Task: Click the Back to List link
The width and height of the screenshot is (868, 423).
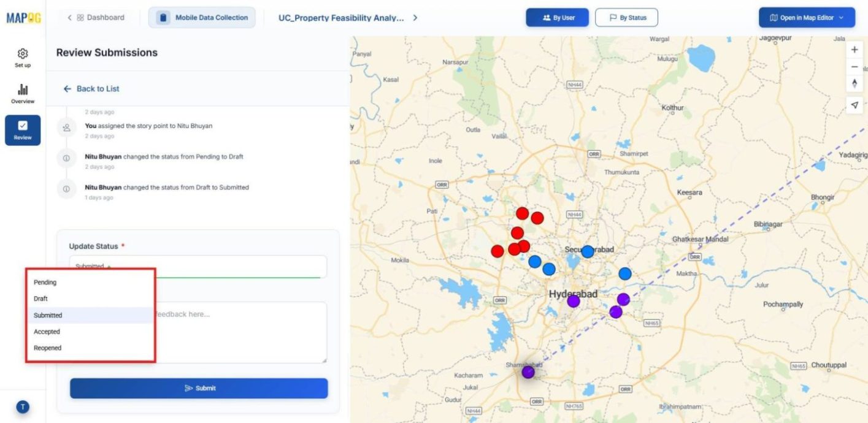Action: click(x=91, y=89)
